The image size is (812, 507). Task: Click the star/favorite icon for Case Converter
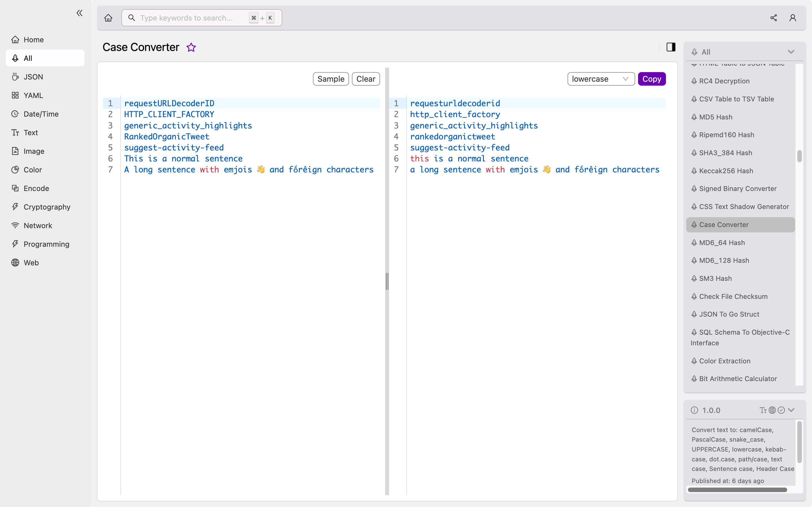click(191, 47)
